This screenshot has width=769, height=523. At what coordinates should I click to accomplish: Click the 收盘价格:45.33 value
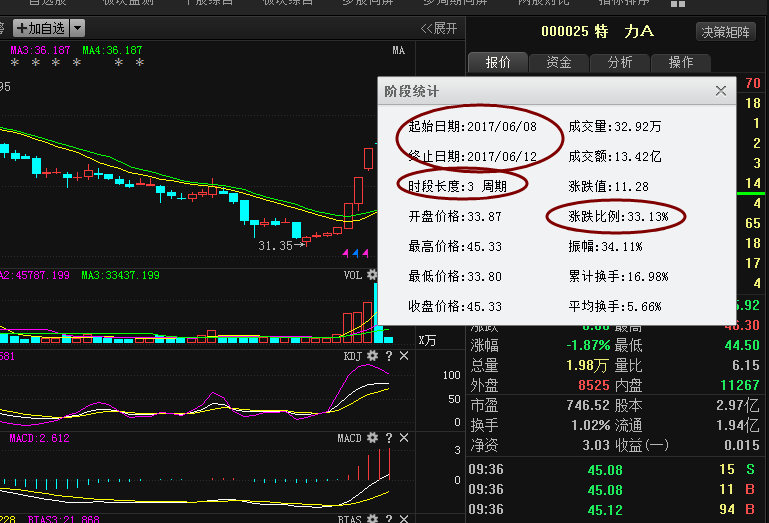455,307
